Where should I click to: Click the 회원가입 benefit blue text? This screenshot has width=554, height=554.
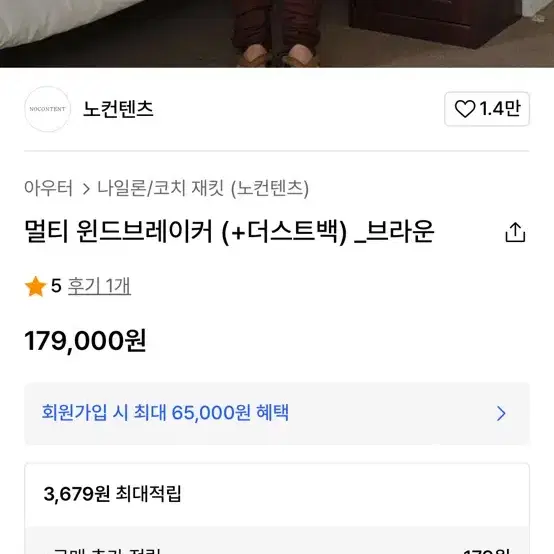tap(165, 413)
